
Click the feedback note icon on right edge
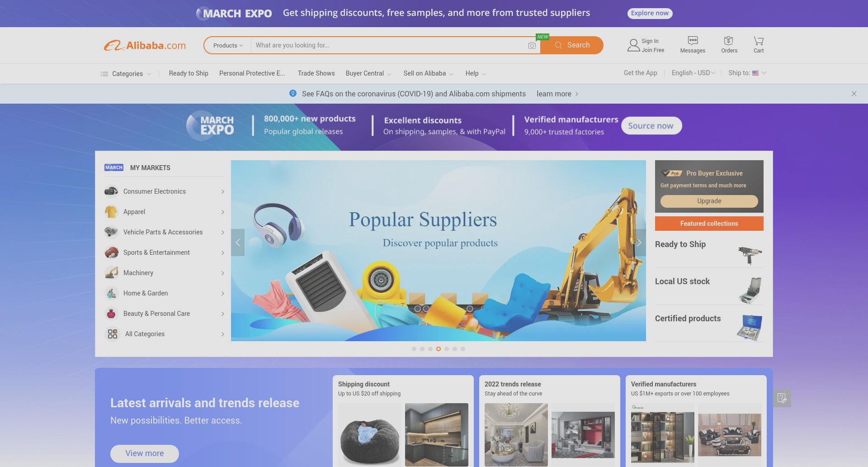click(x=782, y=398)
